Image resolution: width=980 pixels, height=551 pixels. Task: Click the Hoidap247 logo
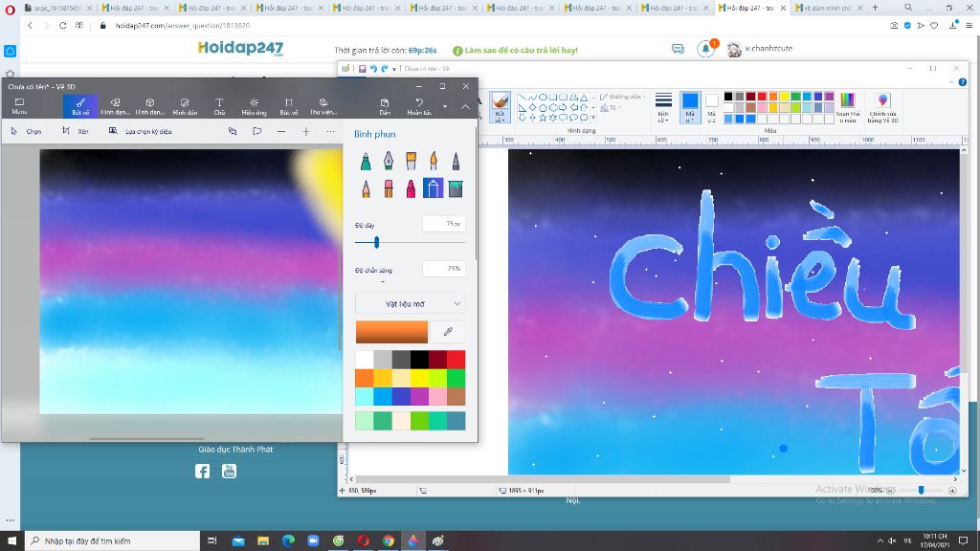[x=240, y=48]
